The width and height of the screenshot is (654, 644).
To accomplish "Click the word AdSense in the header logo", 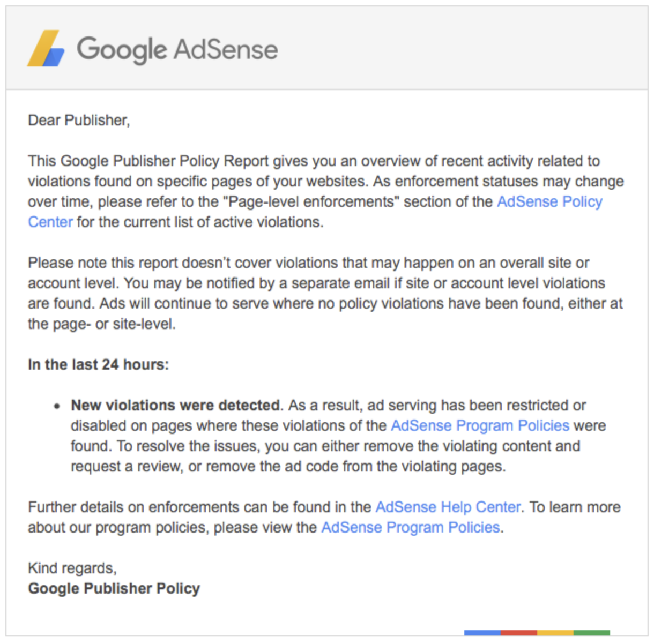I will click(226, 49).
